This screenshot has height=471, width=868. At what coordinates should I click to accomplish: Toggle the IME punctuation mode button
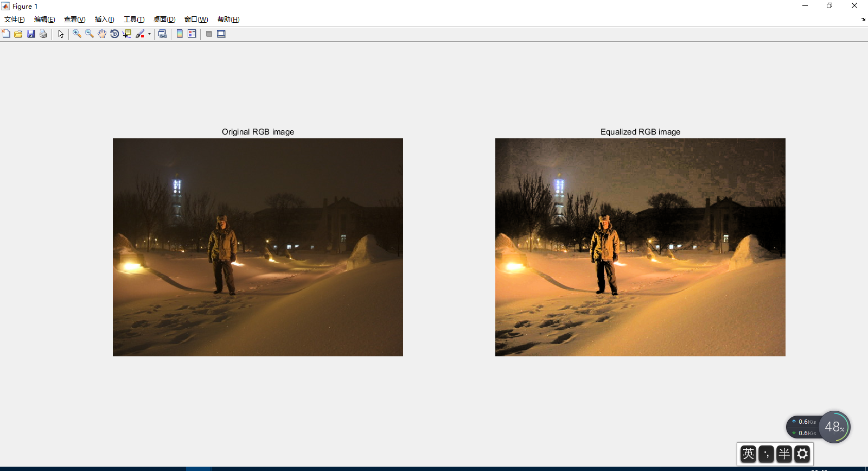click(x=766, y=454)
